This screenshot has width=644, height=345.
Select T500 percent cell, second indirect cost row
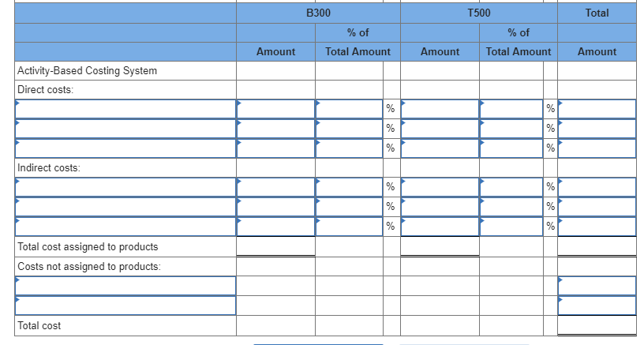coord(511,207)
